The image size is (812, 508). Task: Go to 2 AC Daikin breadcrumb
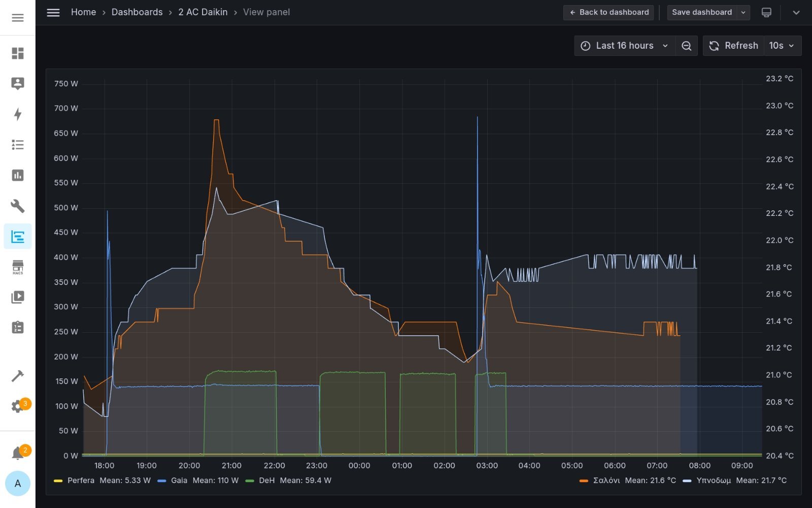click(202, 12)
